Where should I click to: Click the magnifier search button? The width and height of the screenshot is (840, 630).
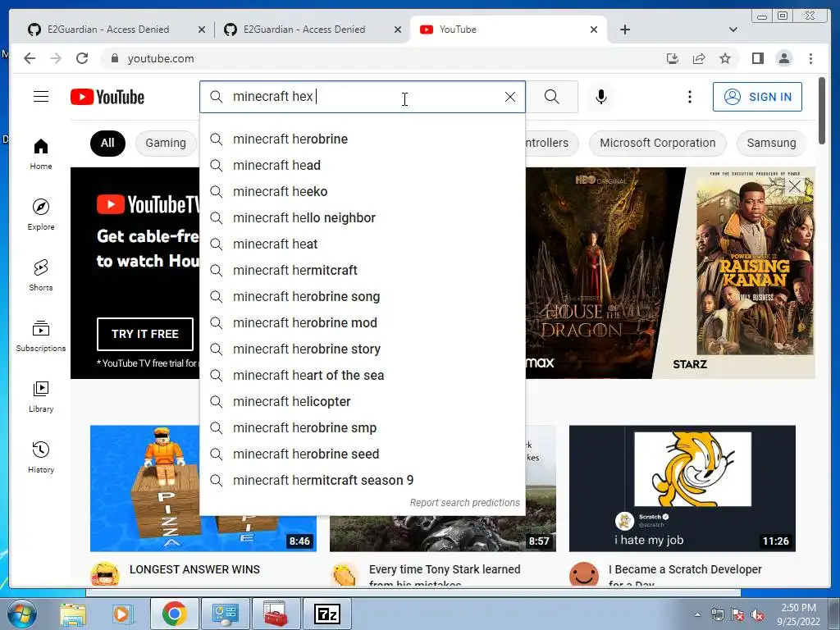pos(552,97)
